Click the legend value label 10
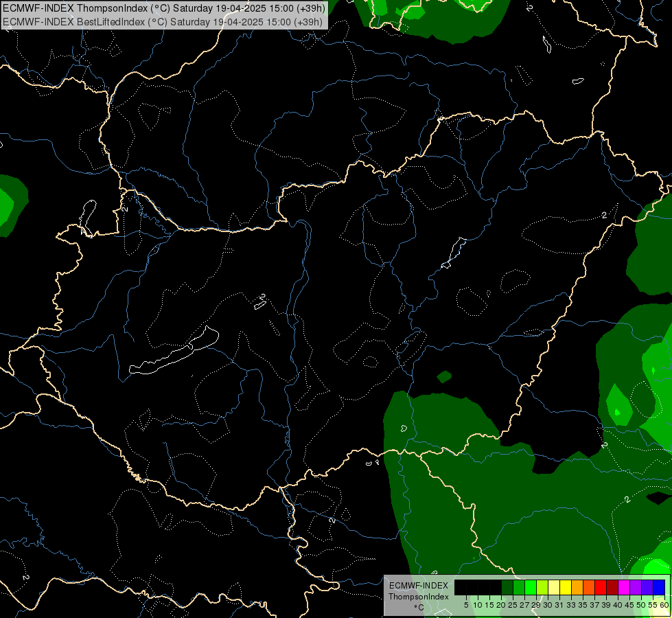 point(478,605)
